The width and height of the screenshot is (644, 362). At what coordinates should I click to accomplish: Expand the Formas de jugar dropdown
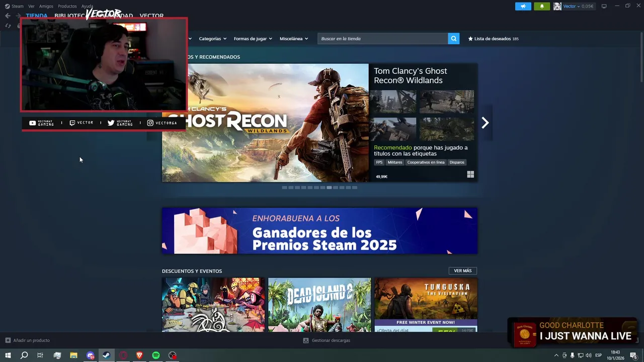[253, 39]
